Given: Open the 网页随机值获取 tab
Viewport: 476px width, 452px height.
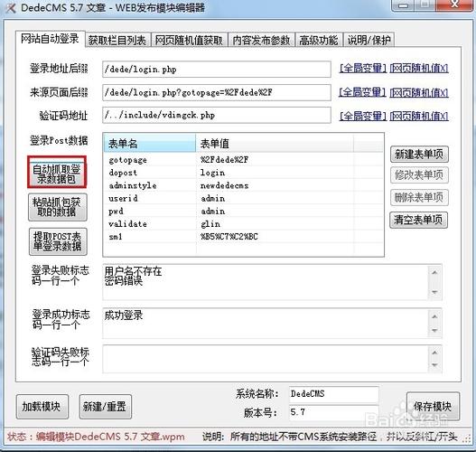Looking at the screenshot, I should 189,40.
